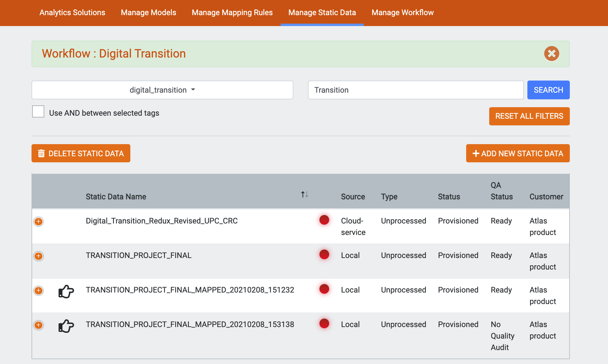Enable Use AND between selected tags checkbox
Image resolution: width=608 pixels, height=364 pixels.
click(x=38, y=111)
